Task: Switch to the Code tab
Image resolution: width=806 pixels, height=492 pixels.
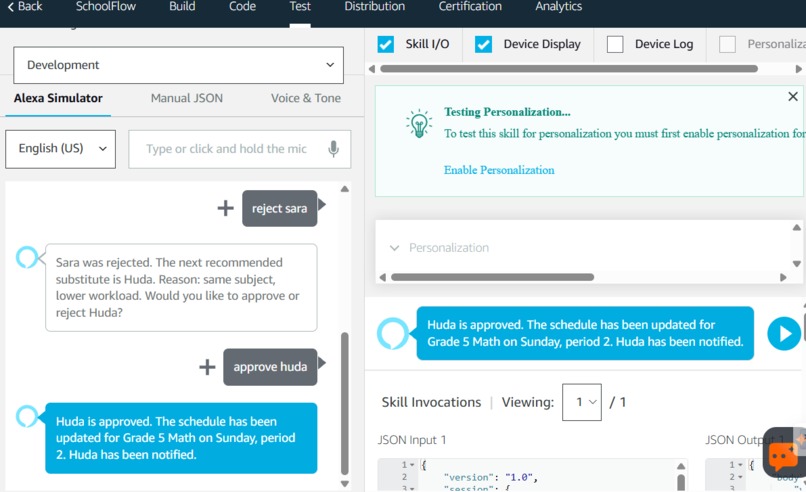Action: [242, 7]
